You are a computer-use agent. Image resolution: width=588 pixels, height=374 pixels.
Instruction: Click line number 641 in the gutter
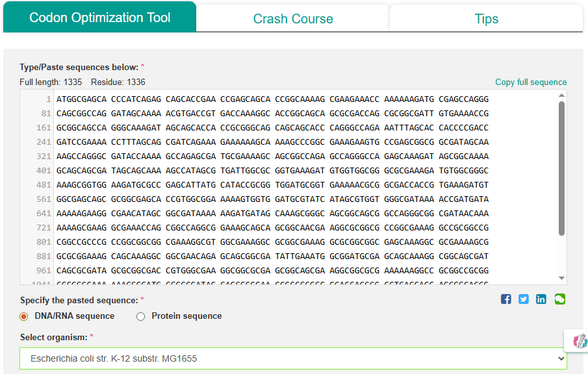point(43,214)
